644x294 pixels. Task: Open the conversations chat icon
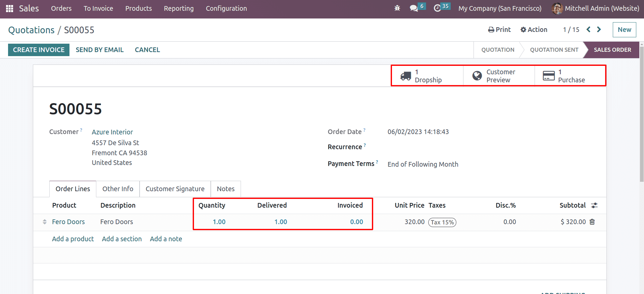[414, 8]
